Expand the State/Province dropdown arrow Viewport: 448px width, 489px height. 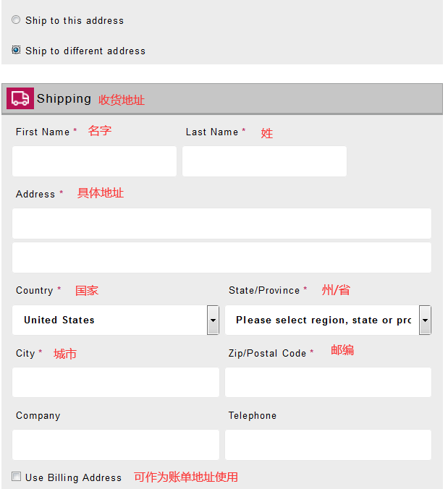pyautogui.click(x=426, y=320)
